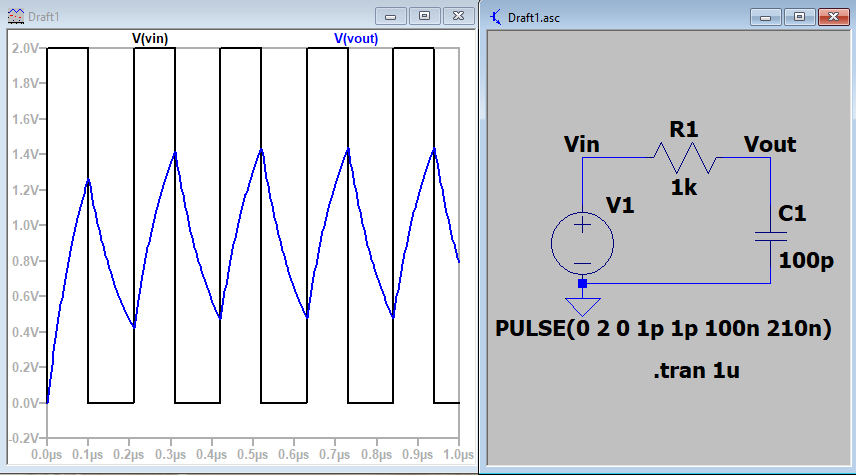
Task: Select the voltage source V1 symbol
Action: (x=582, y=242)
